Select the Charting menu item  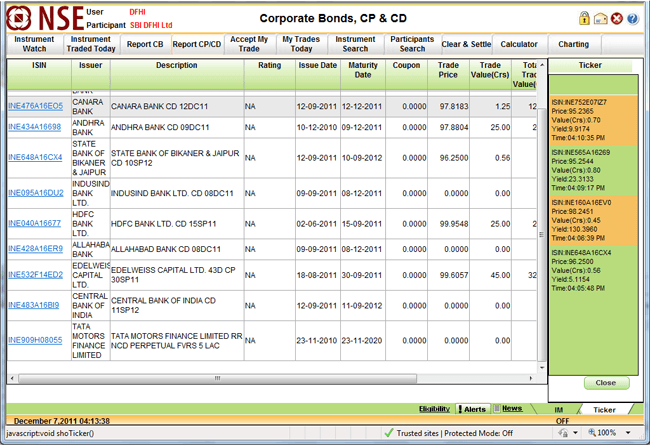(573, 44)
